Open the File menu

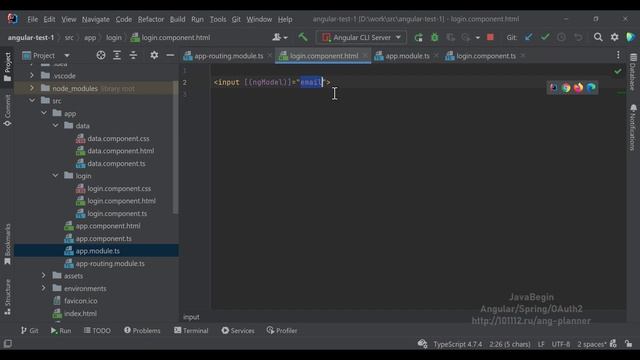32,19
